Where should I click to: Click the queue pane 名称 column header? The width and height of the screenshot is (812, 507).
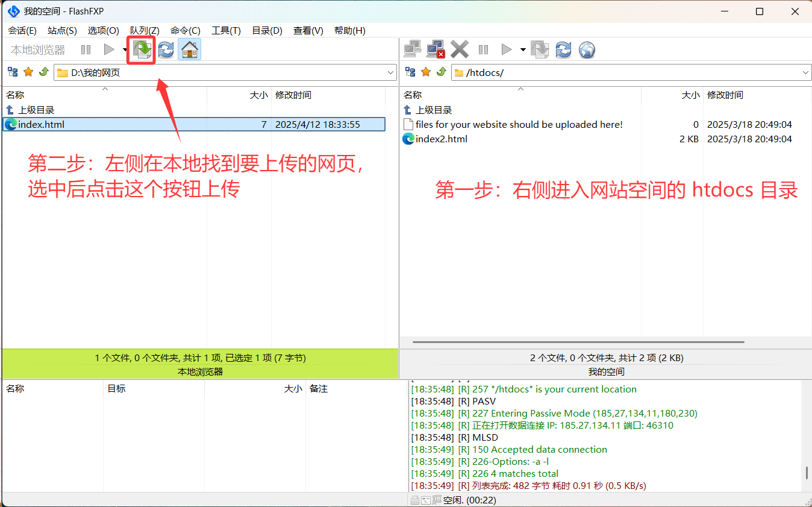pyautogui.click(x=53, y=389)
